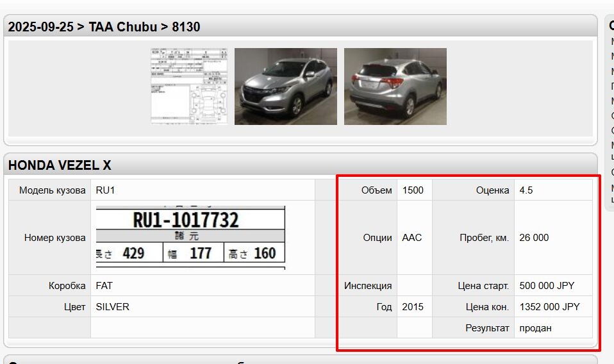Select the final price '1352 000 JPY'
This screenshot has width=614, height=364.
click(550, 307)
